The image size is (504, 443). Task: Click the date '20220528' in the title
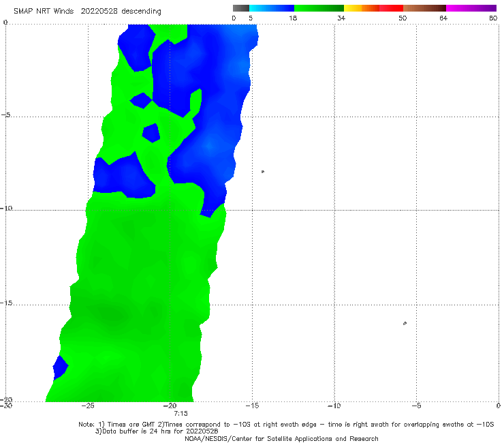[99, 12]
